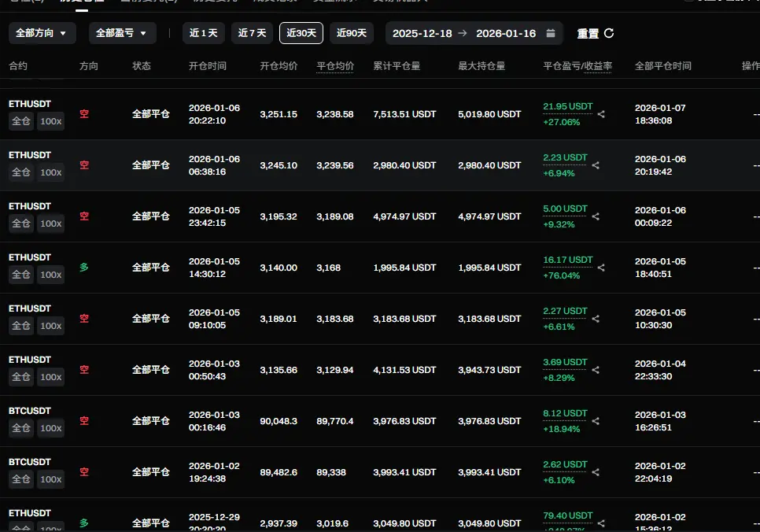Click the end date 2026-01-16 field
The width and height of the screenshot is (760, 532).
click(506, 34)
